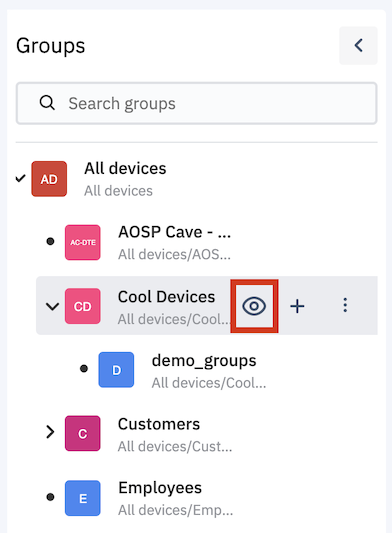The height and width of the screenshot is (533, 392).
Task: Click the pink CD badge for Cool Devices
Action: (x=83, y=306)
